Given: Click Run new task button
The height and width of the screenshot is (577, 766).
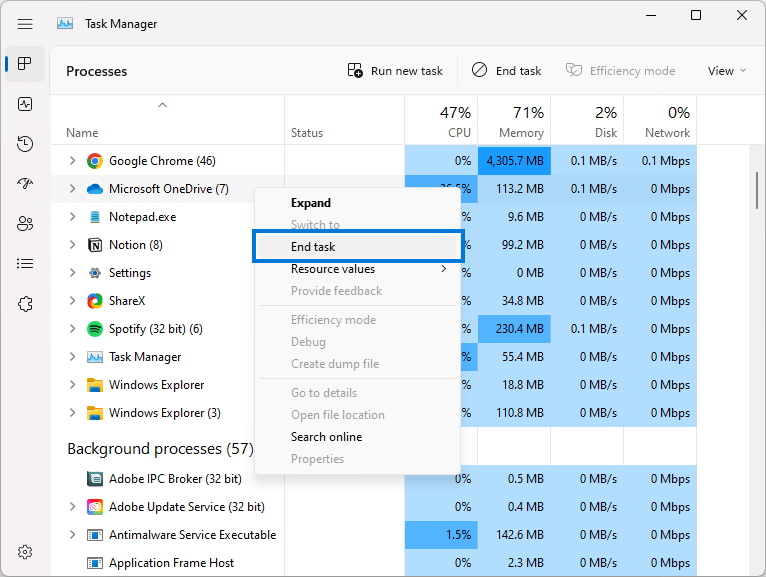Looking at the screenshot, I should pos(395,71).
